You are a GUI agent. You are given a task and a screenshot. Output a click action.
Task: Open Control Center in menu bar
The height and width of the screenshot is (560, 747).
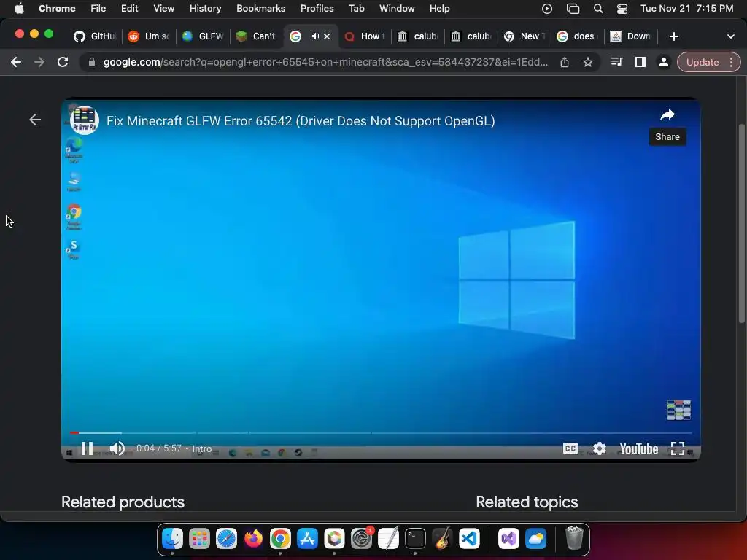click(622, 9)
